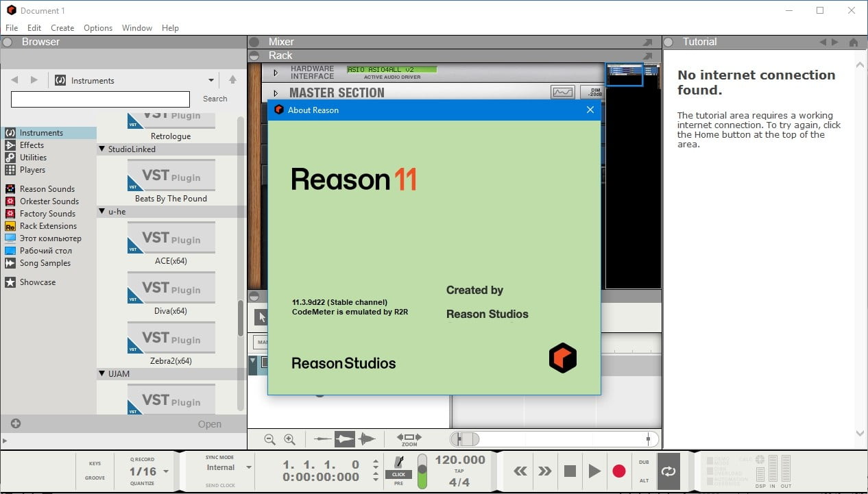
Task: Enable ALT recording mode
Action: pos(644,480)
